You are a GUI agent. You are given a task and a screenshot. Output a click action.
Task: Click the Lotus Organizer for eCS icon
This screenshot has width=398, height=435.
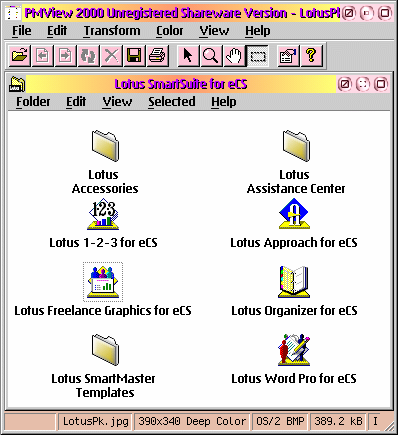click(294, 282)
